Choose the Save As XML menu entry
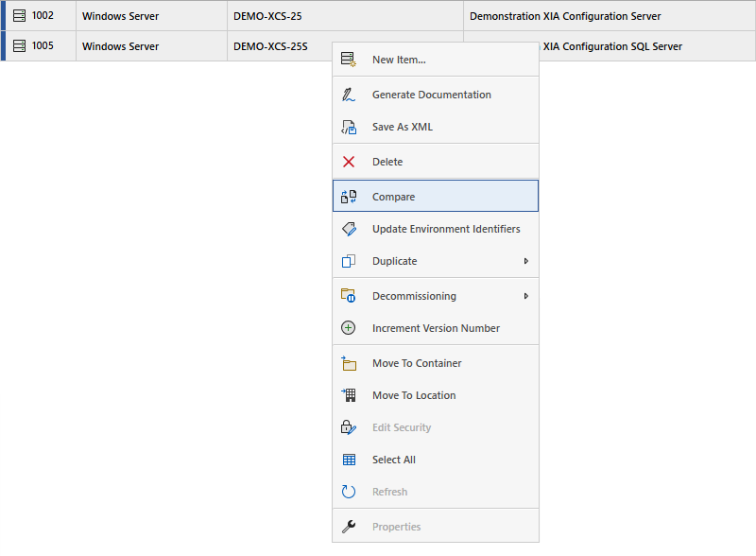The height and width of the screenshot is (556, 756). click(402, 127)
